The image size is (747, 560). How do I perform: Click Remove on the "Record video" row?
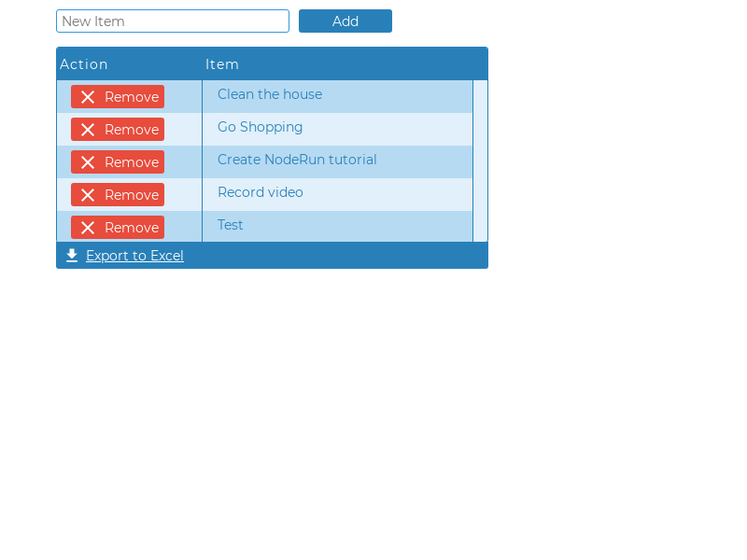point(117,194)
